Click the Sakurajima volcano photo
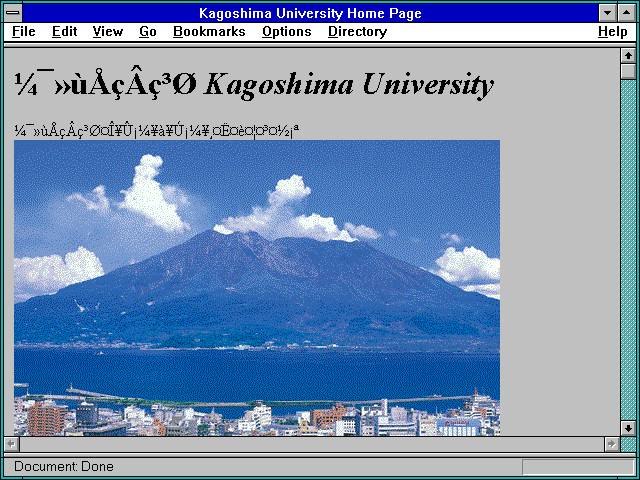Image resolution: width=640 pixels, height=480 pixels. [x=257, y=288]
